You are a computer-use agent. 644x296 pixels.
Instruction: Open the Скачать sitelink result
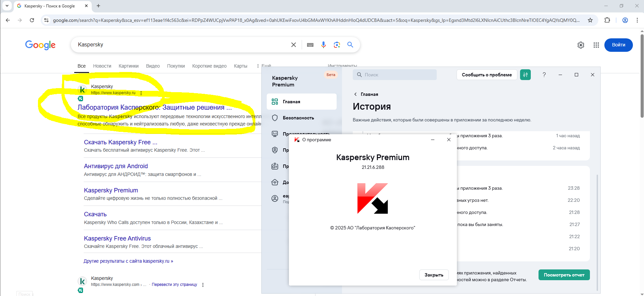[x=95, y=214]
